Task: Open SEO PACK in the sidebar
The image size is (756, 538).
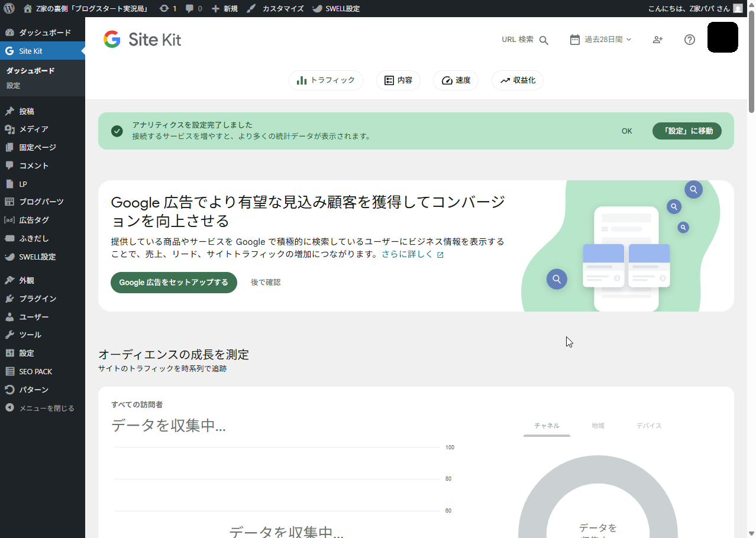Action: click(x=43, y=371)
